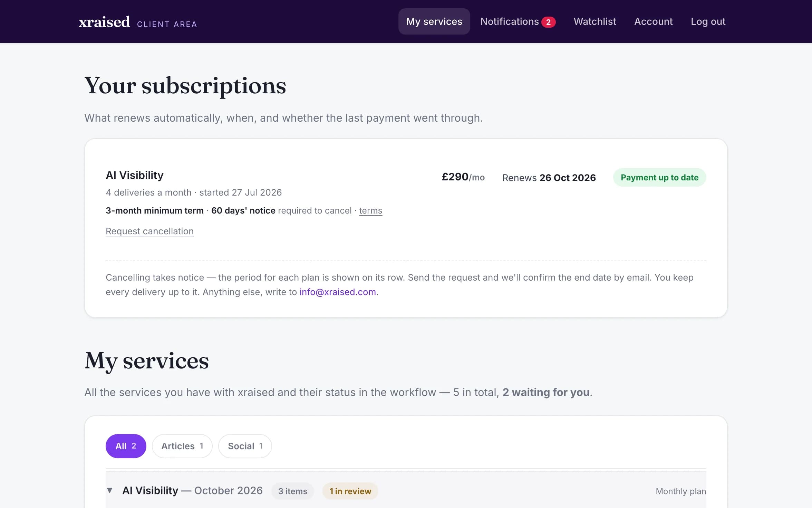Filter services by Social

[x=245, y=446]
